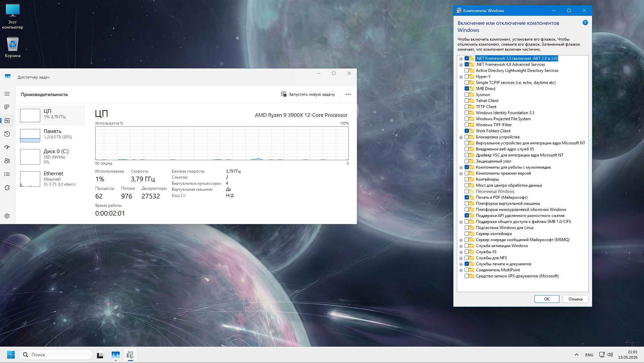644x363 pixels.
Task: Click the Компоненты Windows title bar icon
Action: 459,11
